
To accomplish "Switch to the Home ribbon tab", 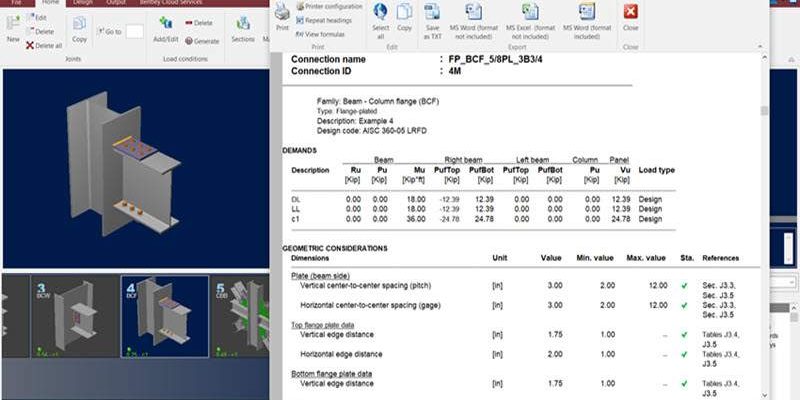I will pos(50,2).
